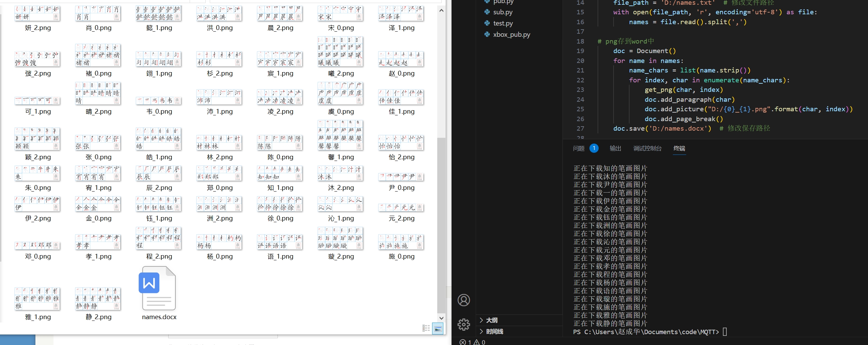Open the VS Code Accounts icon

pyautogui.click(x=463, y=300)
